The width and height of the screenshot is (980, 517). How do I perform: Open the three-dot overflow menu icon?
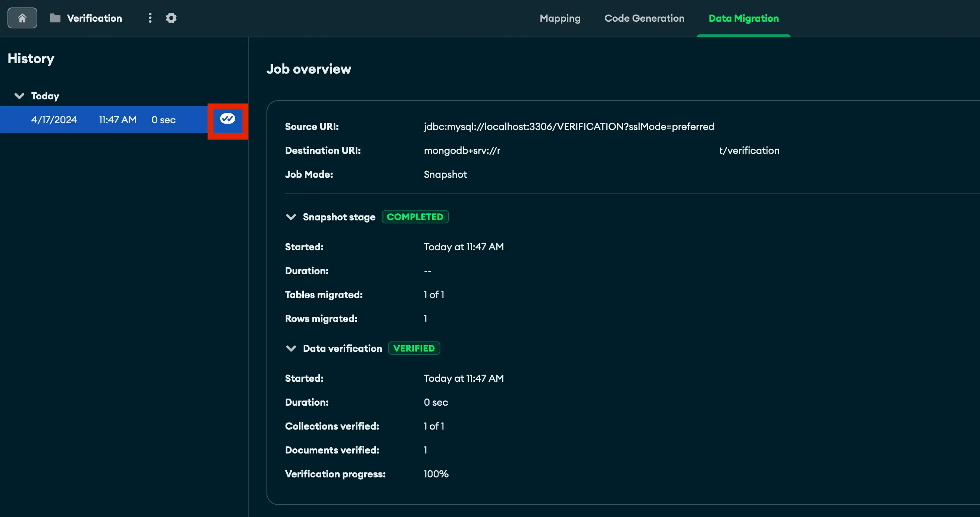tap(150, 18)
